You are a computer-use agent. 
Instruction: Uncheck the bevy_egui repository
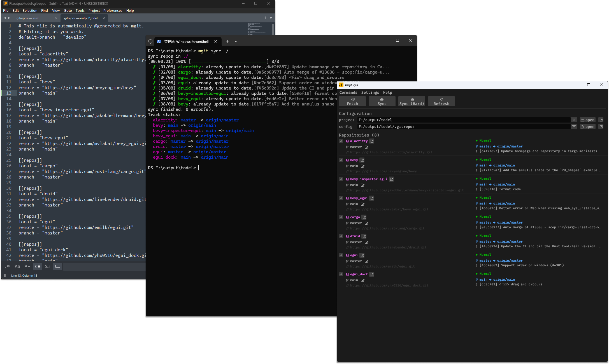pyautogui.click(x=341, y=198)
